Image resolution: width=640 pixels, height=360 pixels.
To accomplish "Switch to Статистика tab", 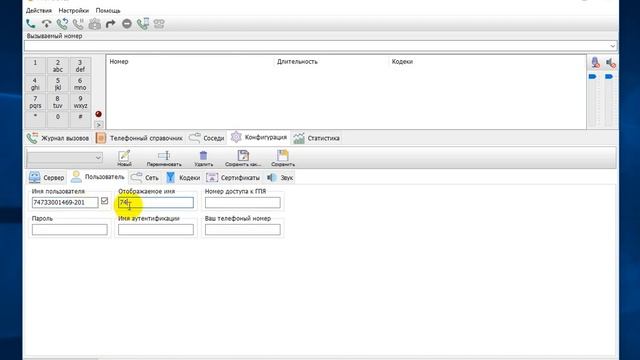I will [316, 138].
